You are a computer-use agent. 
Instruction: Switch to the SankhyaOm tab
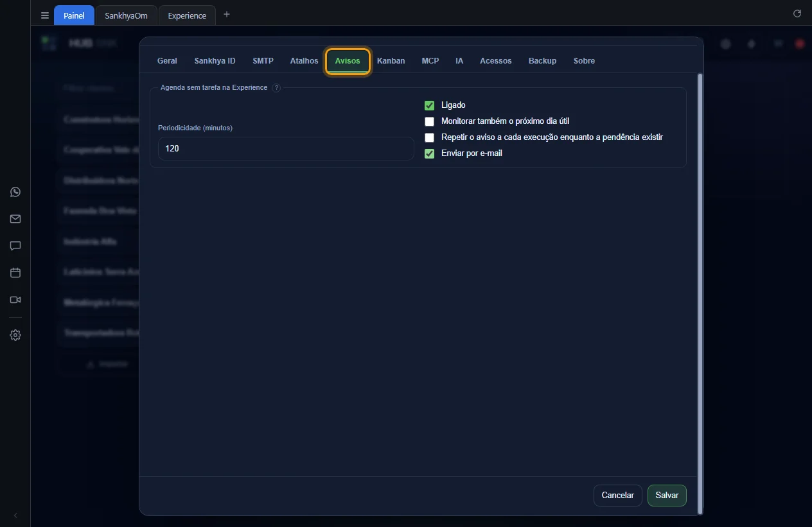[126, 15]
